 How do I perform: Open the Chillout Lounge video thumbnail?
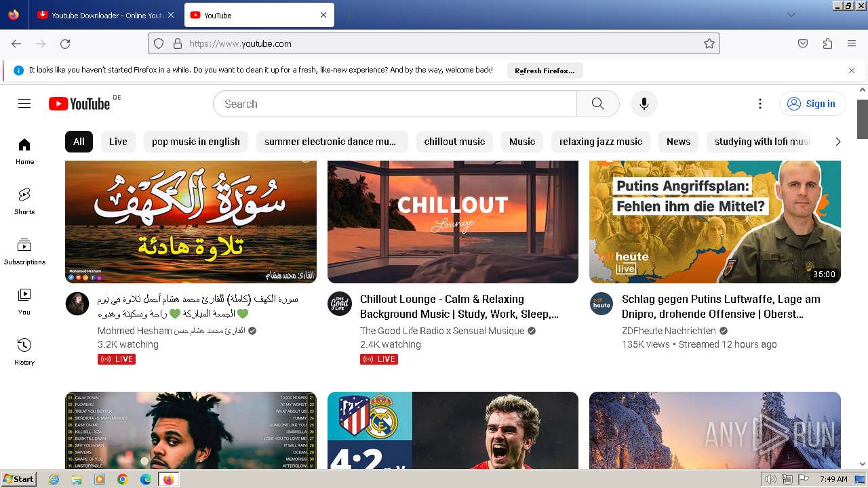click(x=453, y=222)
